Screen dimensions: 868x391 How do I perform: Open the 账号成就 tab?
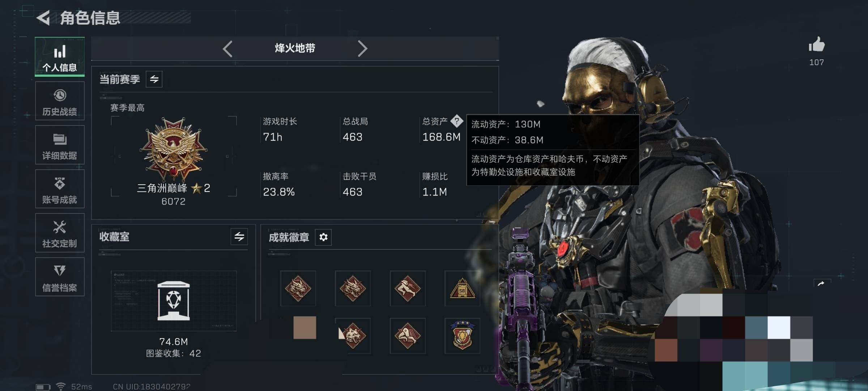pos(60,189)
